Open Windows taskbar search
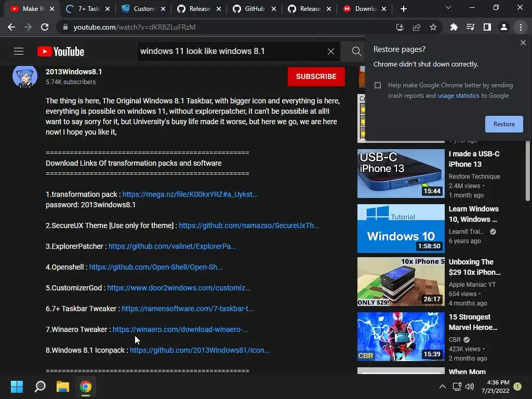This screenshot has height=399, width=532. click(40, 387)
